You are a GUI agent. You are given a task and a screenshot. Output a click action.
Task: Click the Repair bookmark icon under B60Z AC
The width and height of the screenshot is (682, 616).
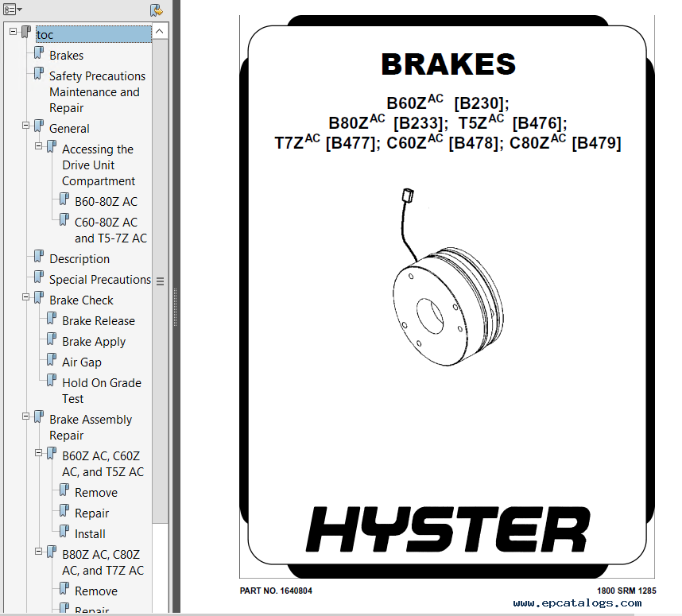(x=64, y=511)
